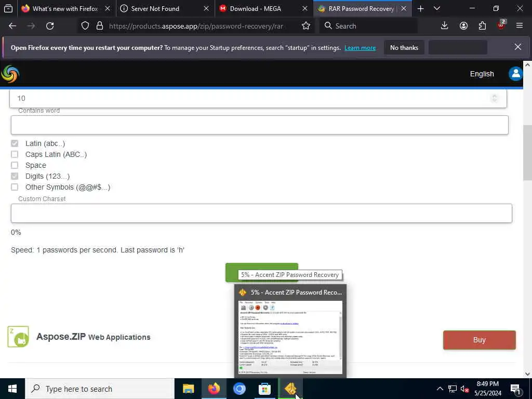The image size is (532, 399).
Task: Close the Download - MEGA tab
Action: click(305, 8)
